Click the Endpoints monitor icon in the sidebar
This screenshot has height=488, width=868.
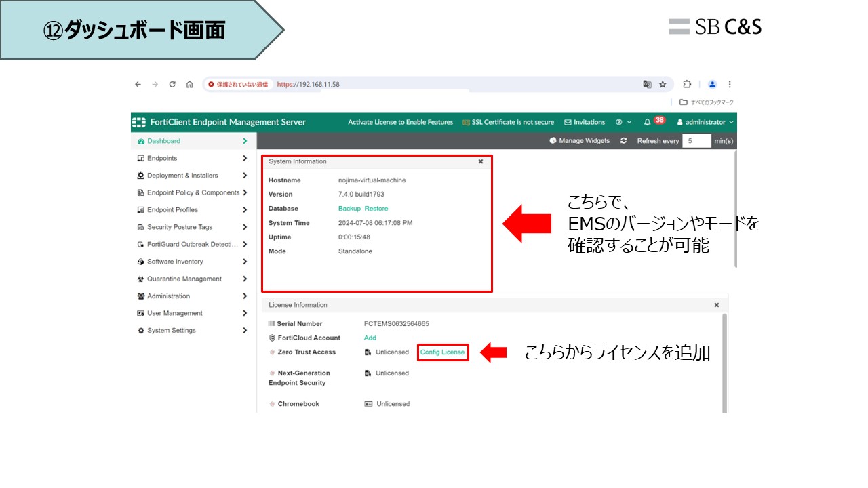click(141, 158)
